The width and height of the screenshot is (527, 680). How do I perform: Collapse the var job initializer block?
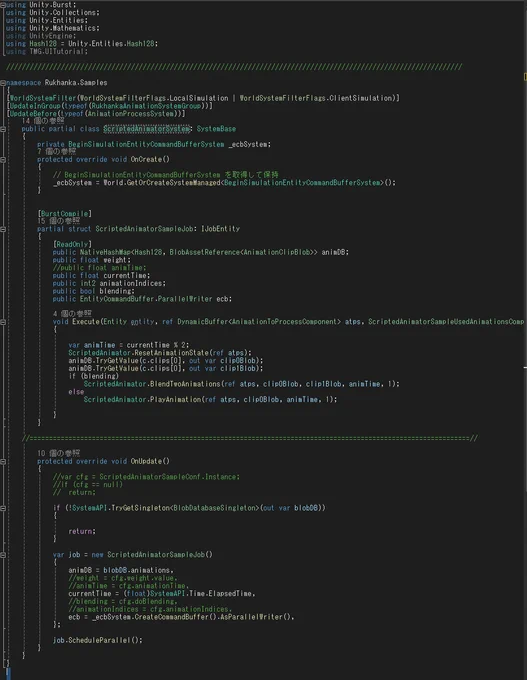pos(3,555)
